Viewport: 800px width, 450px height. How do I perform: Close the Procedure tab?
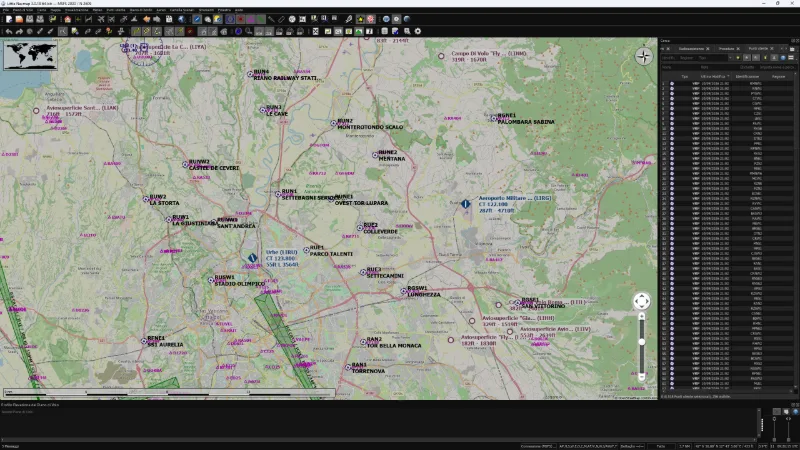tap(738, 48)
